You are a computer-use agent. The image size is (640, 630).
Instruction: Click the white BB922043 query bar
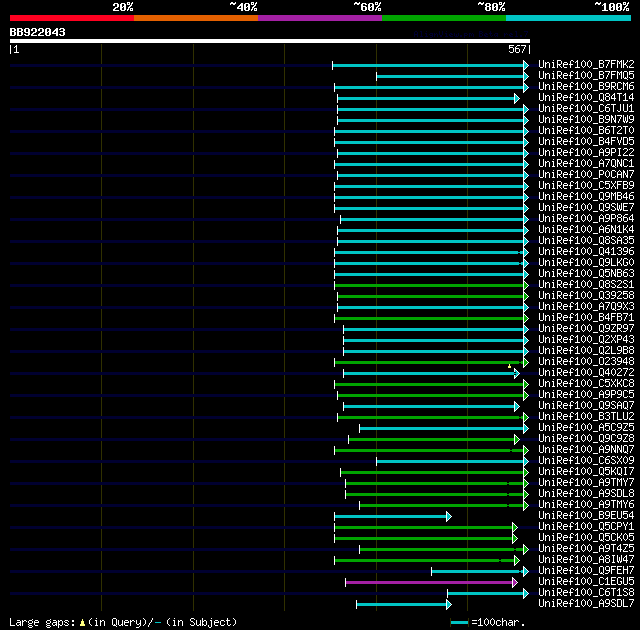coord(270,41)
